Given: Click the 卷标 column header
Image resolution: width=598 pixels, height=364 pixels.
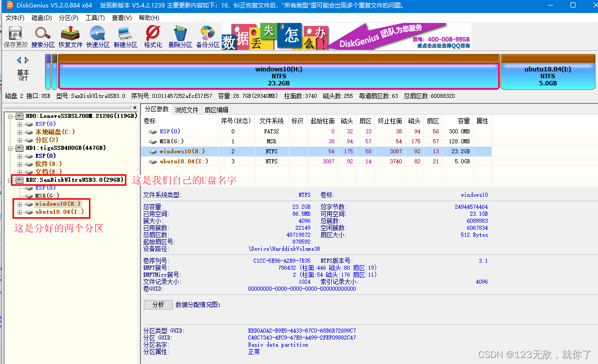Looking at the screenshot, I should tap(180, 121).
